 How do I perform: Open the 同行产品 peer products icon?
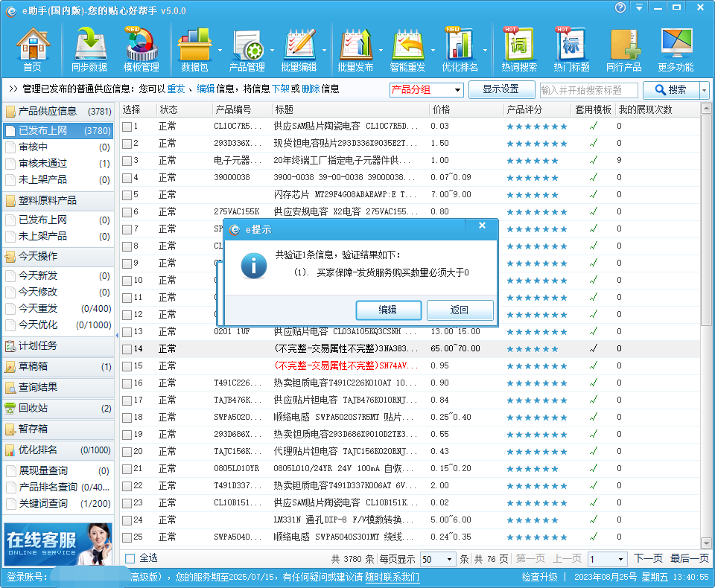point(623,51)
